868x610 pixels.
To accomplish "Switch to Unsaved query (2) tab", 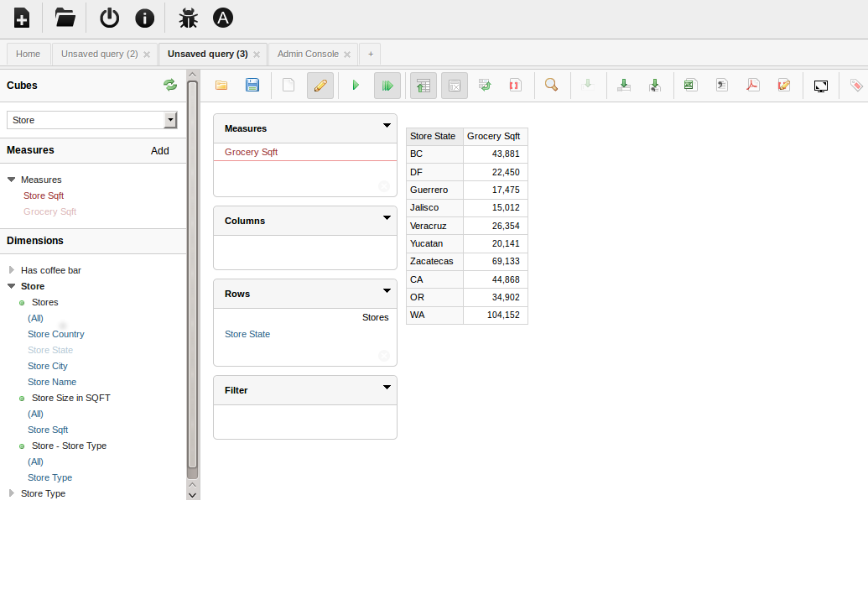I will tap(100, 54).
